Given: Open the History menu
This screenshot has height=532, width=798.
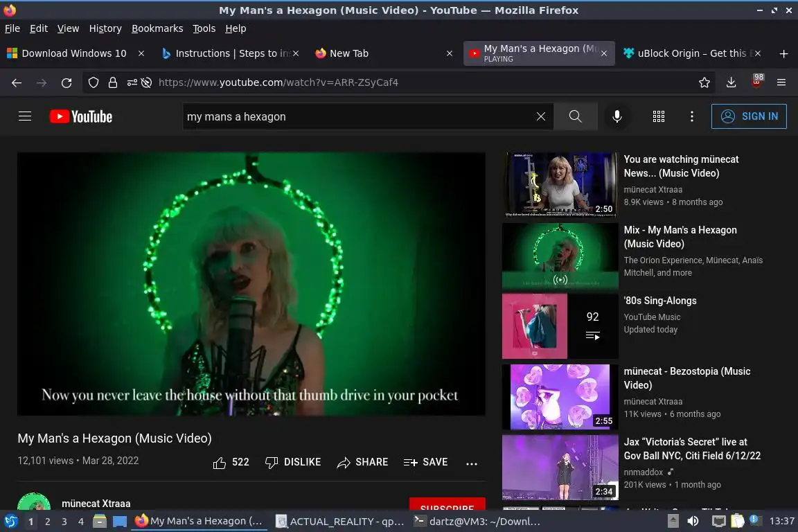Looking at the screenshot, I should tap(105, 28).
